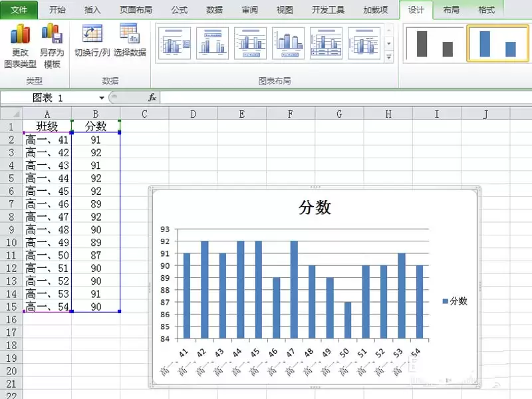Select cell B2 containing 91
The height and width of the screenshot is (399, 532).
point(95,140)
